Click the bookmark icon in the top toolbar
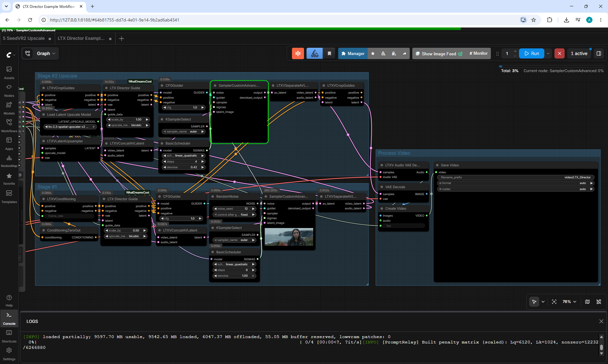 329,53
